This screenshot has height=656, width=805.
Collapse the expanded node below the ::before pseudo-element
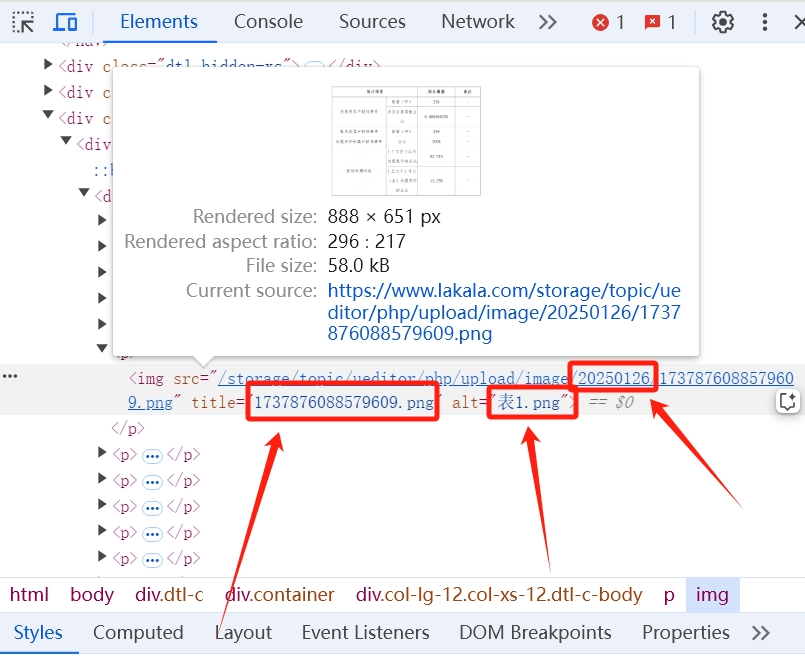[84, 192]
